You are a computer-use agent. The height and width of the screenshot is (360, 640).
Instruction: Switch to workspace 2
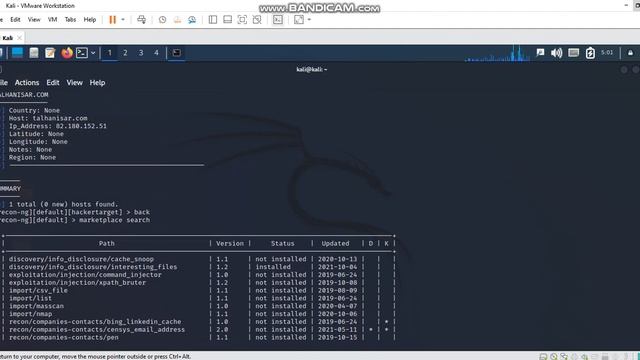pos(125,53)
